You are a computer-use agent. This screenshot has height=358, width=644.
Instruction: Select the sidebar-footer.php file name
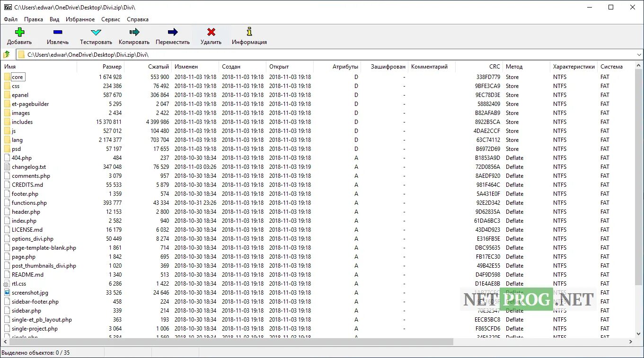(35, 302)
